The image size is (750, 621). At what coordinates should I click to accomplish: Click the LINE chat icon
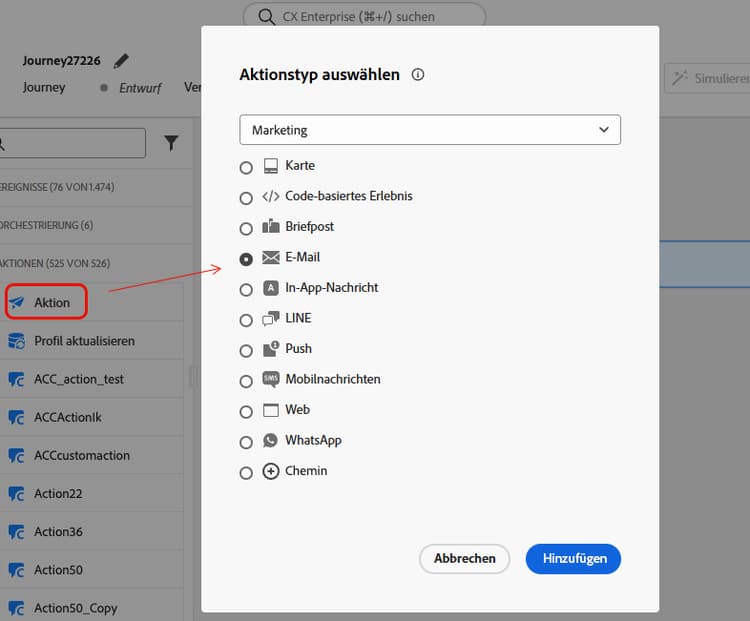(271, 318)
